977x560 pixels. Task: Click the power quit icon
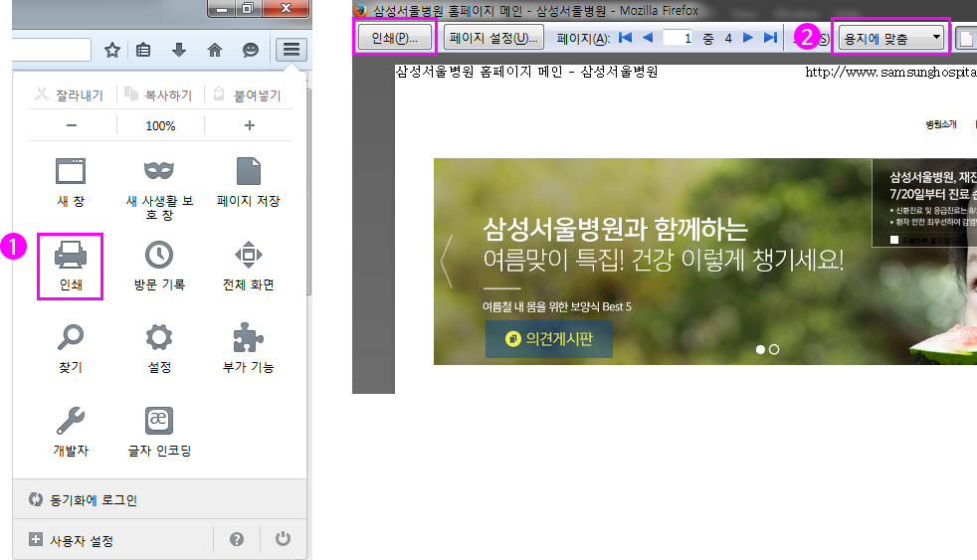(x=283, y=539)
